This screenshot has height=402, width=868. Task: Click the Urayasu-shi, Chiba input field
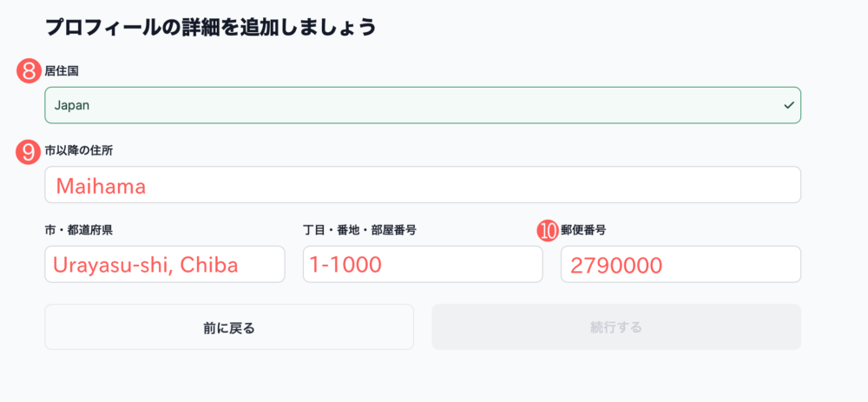pos(164,264)
